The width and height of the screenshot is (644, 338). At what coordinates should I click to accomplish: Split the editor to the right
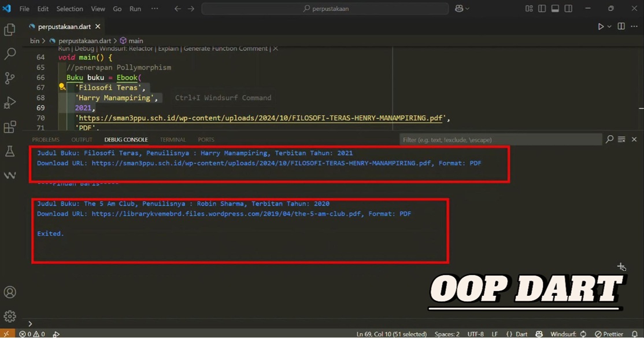[x=621, y=26]
